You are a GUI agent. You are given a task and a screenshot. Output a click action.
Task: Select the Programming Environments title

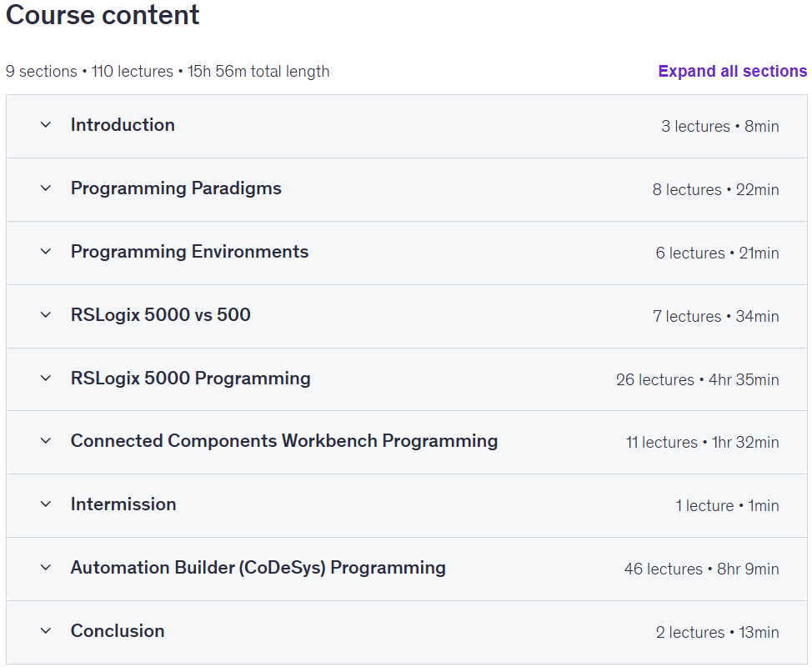click(x=189, y=252)
